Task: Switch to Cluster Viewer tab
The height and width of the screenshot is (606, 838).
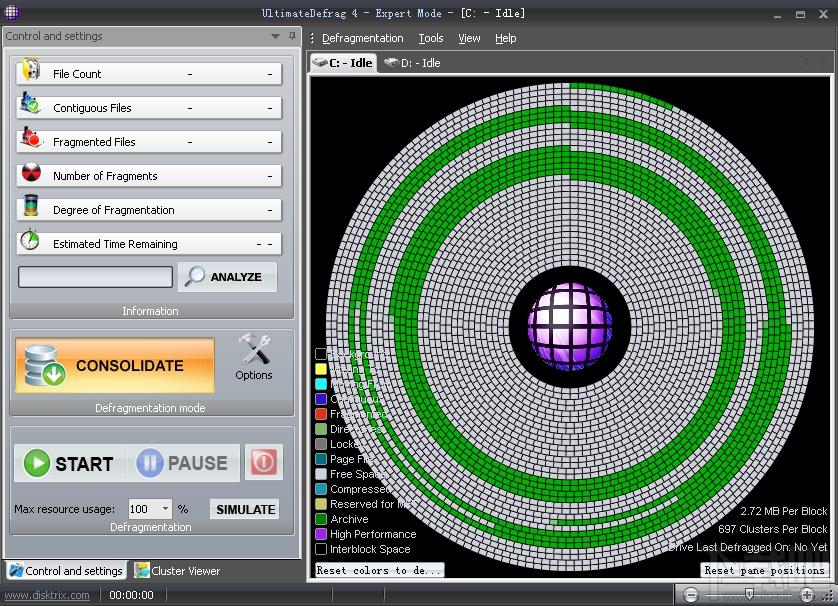Action: coord(177,571)
